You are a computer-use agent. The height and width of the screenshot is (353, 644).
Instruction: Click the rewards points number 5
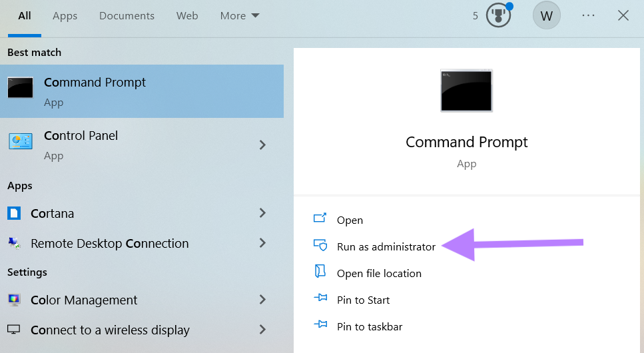pos(476,16)
